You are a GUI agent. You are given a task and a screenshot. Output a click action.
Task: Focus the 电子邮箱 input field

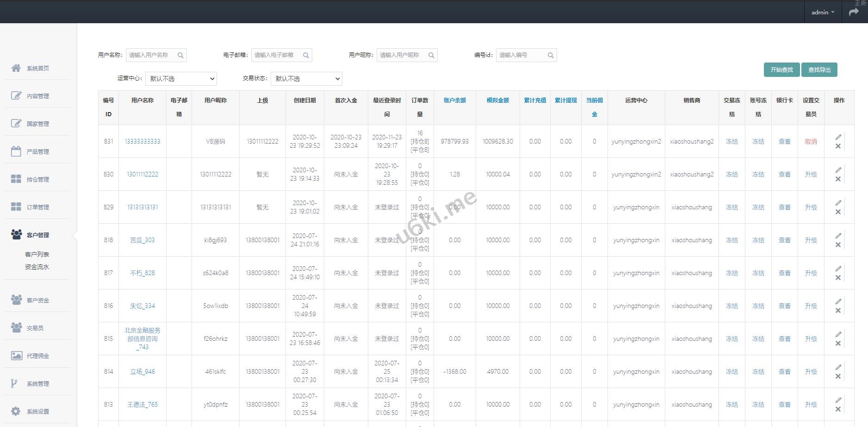(x=277, y=55)
